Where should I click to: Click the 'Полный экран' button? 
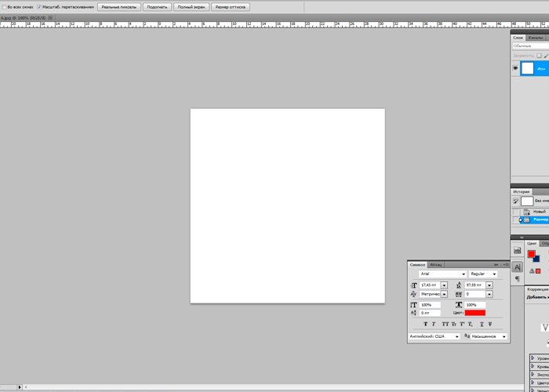tap(191, 6)
